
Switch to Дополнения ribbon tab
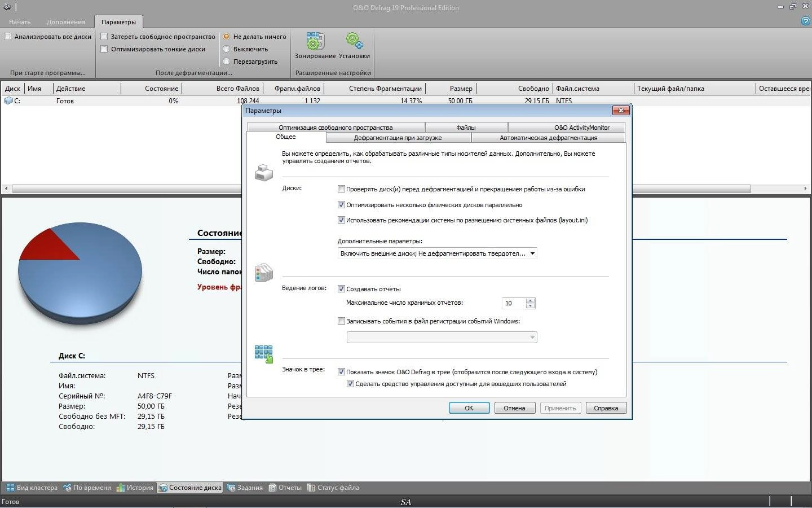[x=66, y=22]
